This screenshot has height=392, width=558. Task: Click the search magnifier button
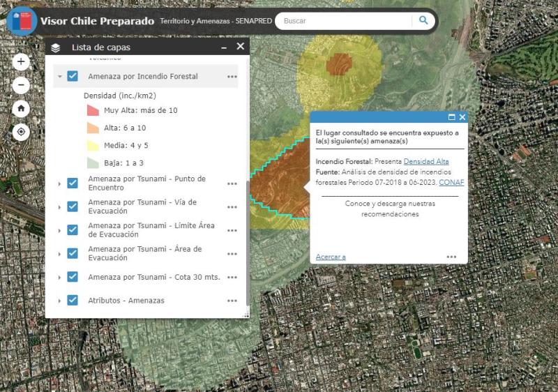tap(423, 21)
